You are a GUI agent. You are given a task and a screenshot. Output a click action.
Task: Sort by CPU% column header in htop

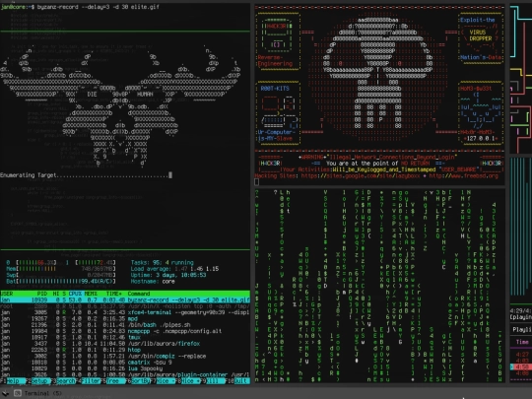coord(75,294)
